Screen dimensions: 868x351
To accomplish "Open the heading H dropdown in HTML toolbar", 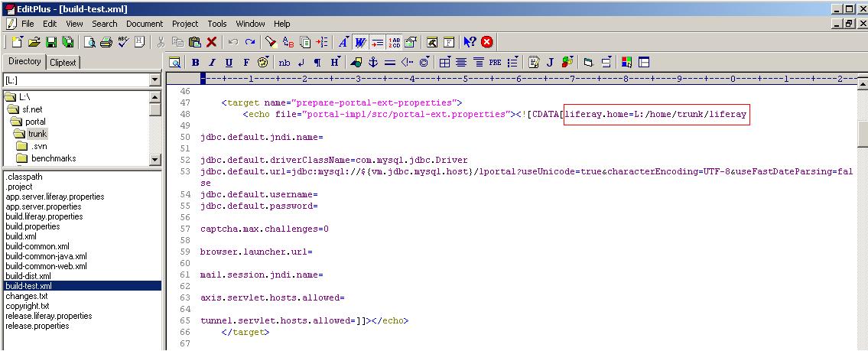I will click(x=335, y=63).
